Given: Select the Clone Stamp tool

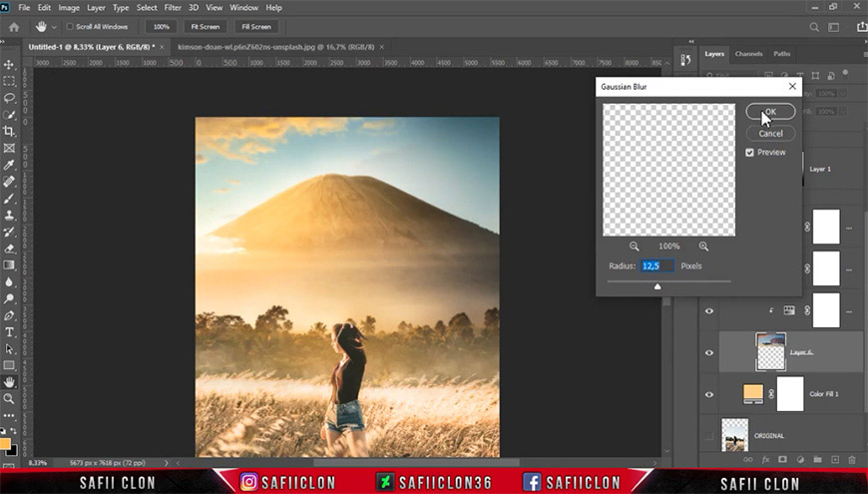Looking at the screenshot, I should [x=9, y=215].
